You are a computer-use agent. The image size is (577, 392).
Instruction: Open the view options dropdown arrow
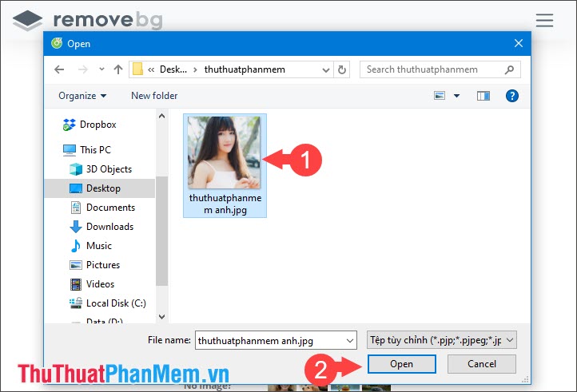[456, 96]
